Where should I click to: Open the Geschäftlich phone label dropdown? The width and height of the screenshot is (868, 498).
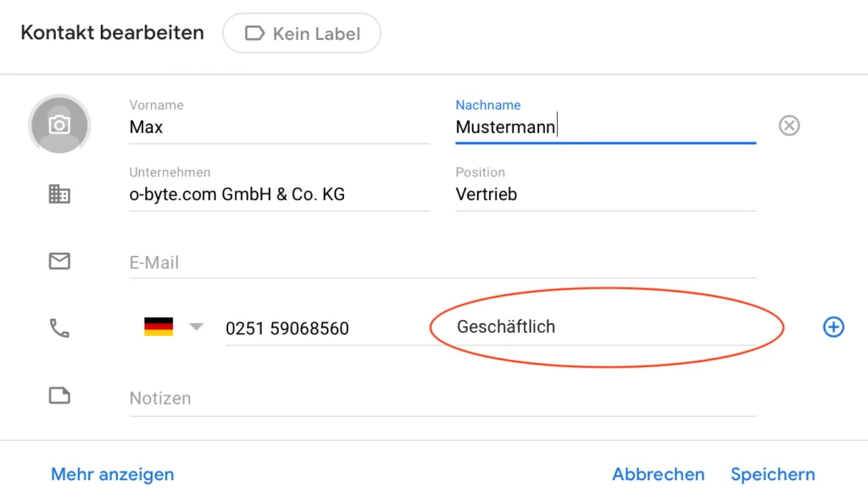coord(593,327)
